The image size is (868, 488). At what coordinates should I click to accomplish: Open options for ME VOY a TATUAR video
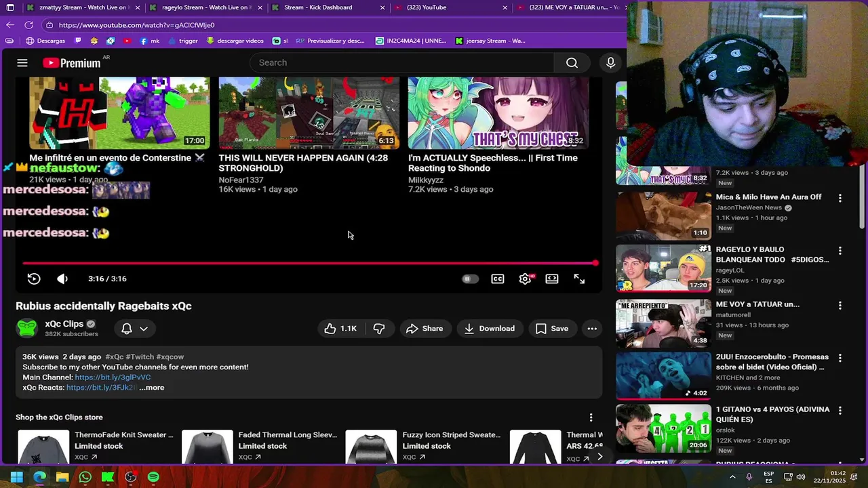point(840,305)
